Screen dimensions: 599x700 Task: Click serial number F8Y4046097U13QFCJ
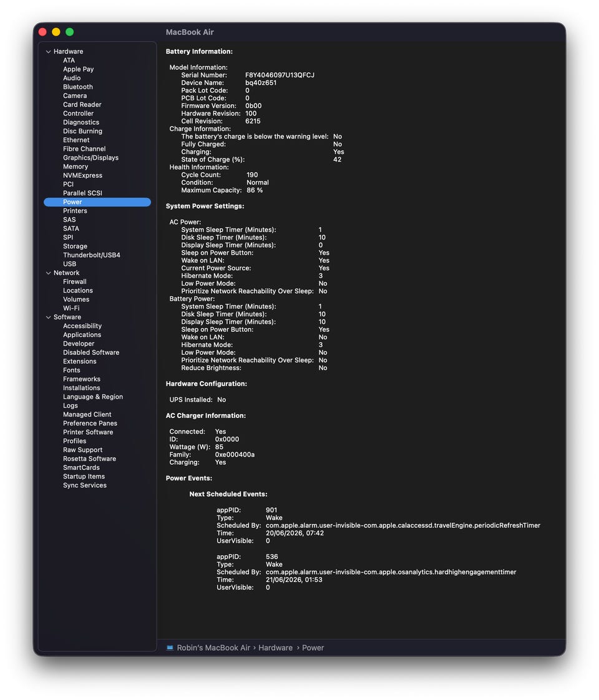(x=280, y=75)
